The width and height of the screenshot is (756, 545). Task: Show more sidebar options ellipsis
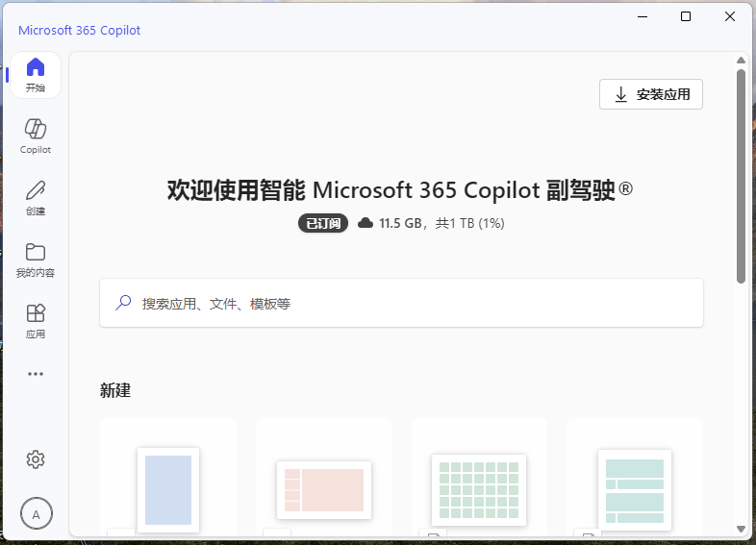(36, 374)
